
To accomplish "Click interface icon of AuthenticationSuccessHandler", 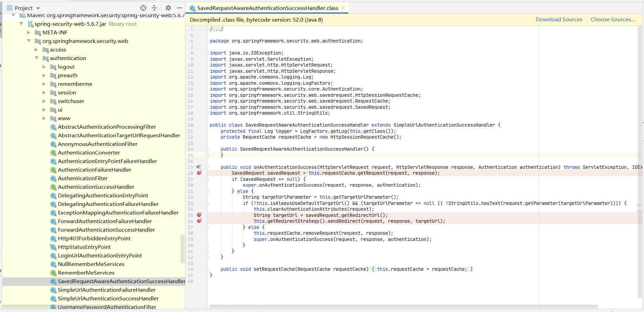I will click(x=53, y=187).
